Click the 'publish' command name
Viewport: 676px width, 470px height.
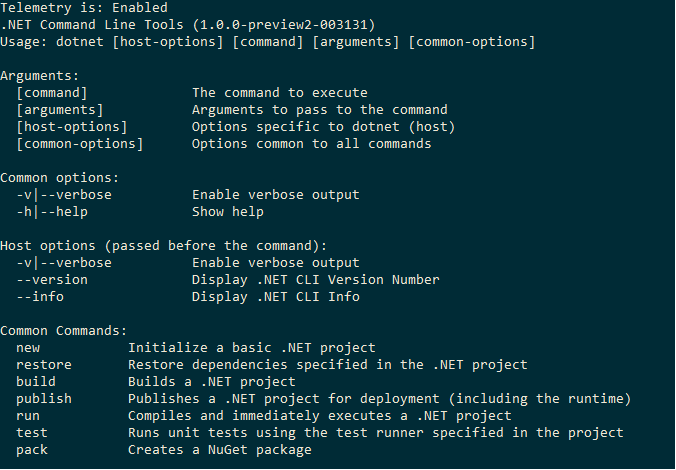(44, 399)
